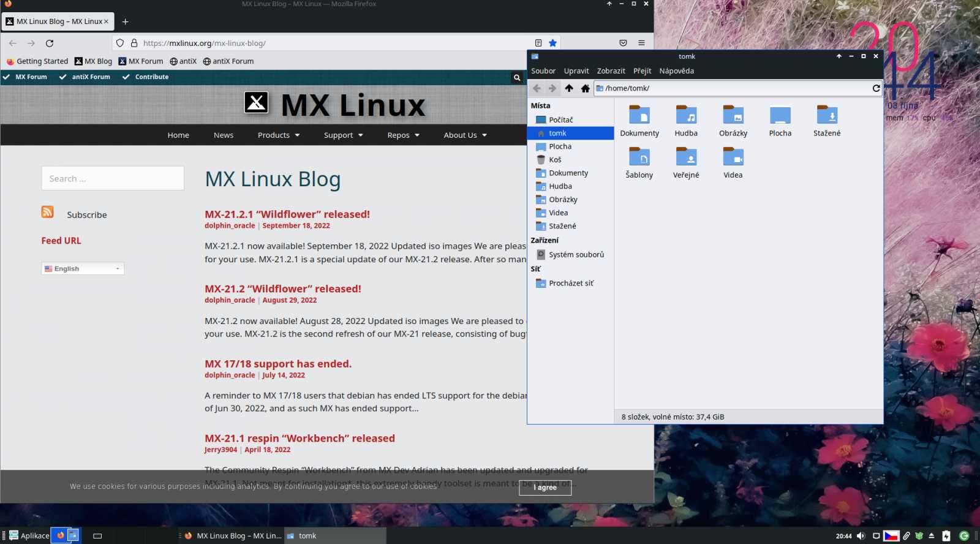Screen dimensions: 980x544
Task: Go to parent folder in file manager
Action: (569, 88)
